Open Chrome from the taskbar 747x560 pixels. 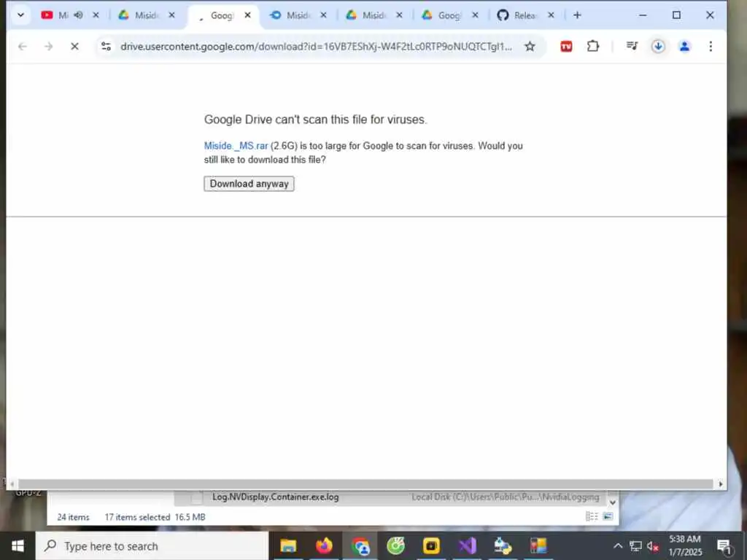[x=360, y=545]
